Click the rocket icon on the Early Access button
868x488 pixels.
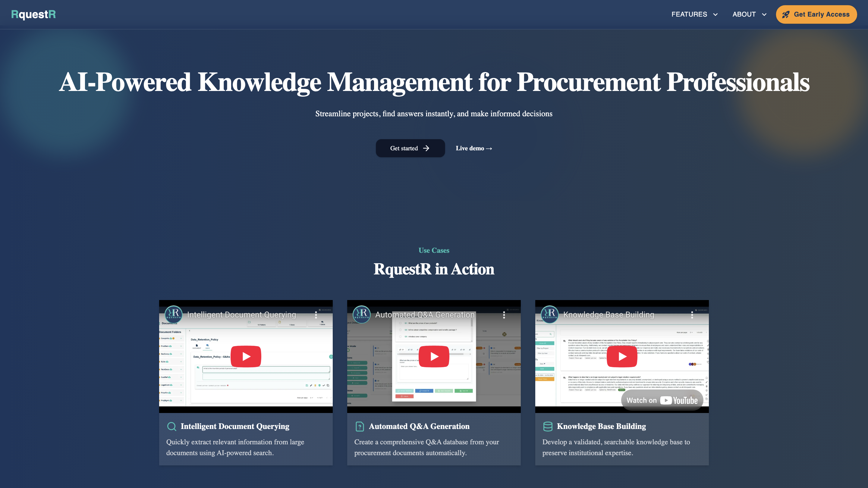(785, 14)
